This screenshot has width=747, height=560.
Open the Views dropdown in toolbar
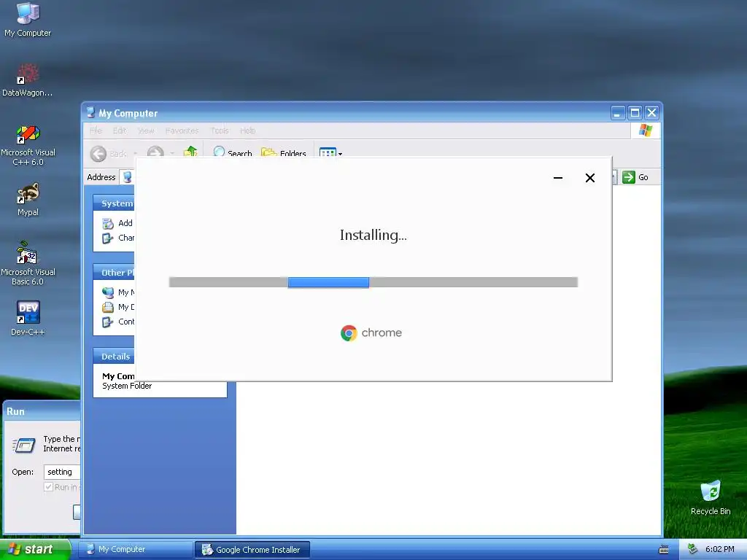330,153
